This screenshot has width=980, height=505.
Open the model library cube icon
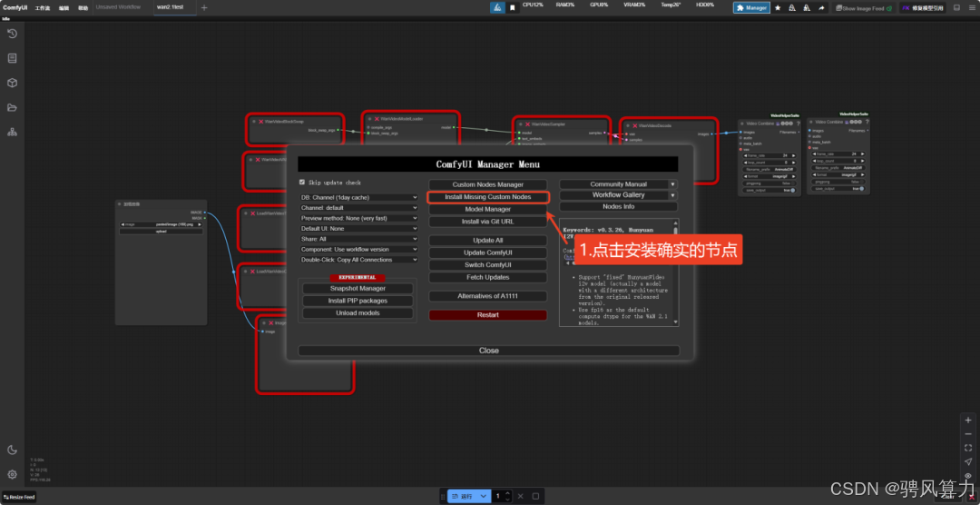click(x=12, y=83)
